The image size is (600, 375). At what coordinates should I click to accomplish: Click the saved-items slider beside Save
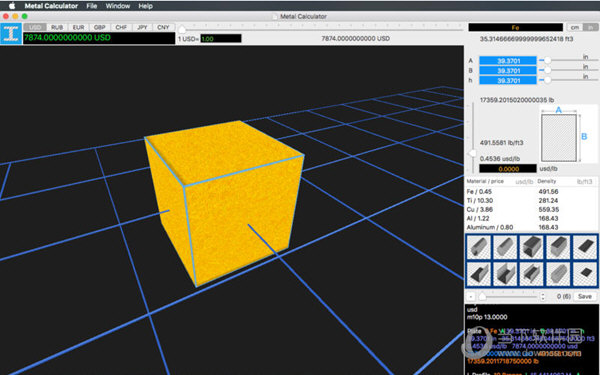[508, 297]
